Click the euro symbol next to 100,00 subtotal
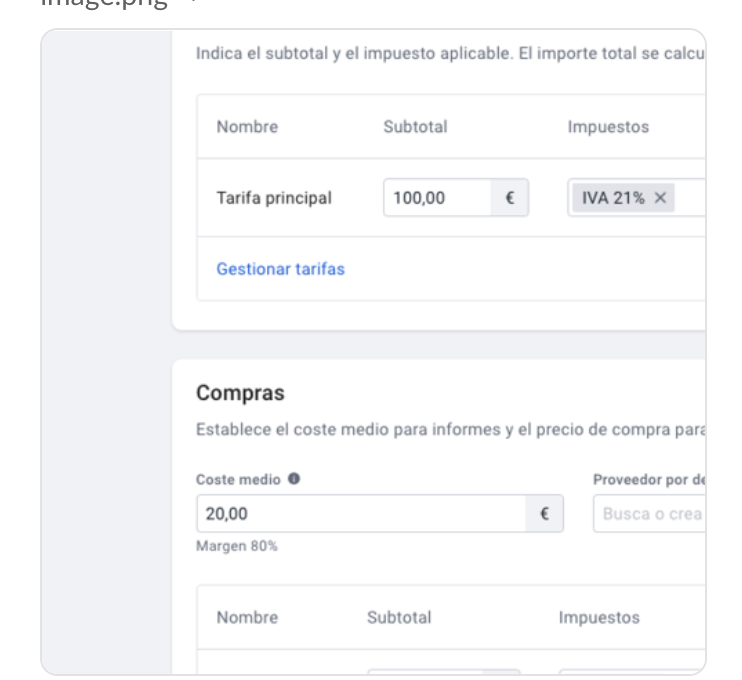The image size is (742, 680). pos(509,198)
